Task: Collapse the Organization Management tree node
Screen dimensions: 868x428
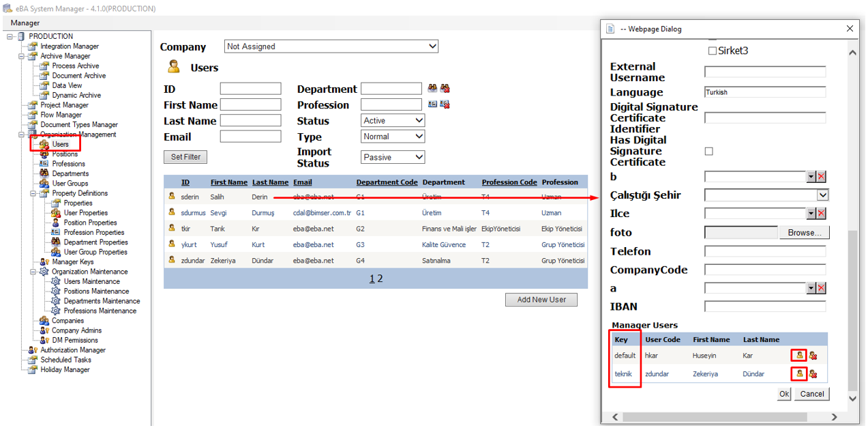Action: coord(22,134)
